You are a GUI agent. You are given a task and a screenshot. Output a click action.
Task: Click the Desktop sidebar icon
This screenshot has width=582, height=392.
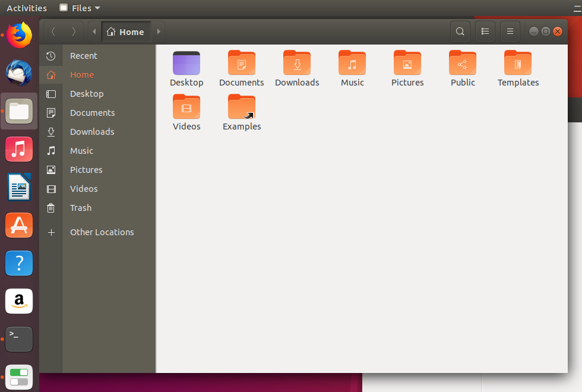pyautogui.click(x=51, y=94)
